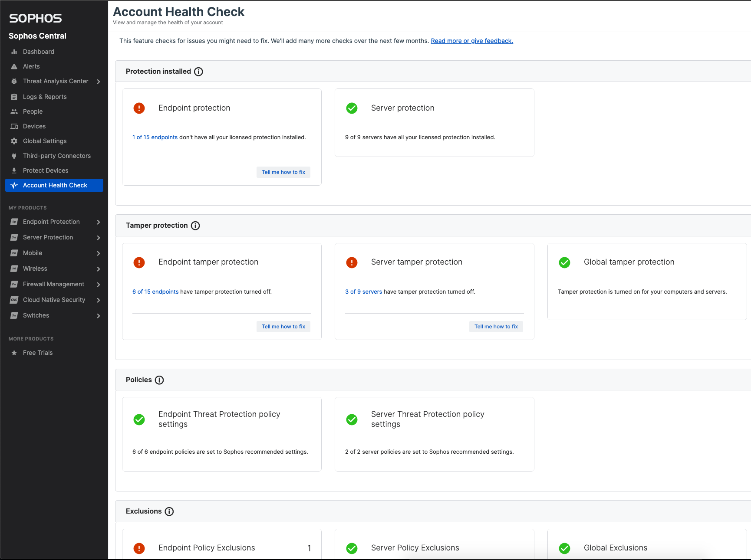Expand the Threat Analysis Center submenu arrow
Image resolution: width=751 pixels, height=560 pixels.
pyautogui.click(x=99, y=82)
